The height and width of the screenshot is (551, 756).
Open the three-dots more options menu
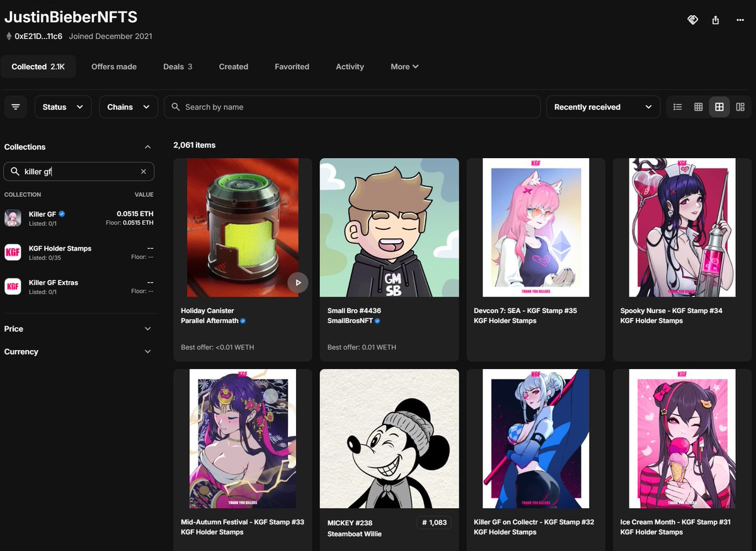coord(740,20)
